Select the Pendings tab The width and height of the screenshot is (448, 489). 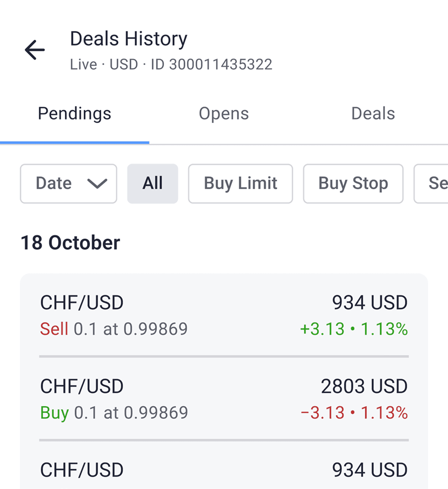pos(75,114)
